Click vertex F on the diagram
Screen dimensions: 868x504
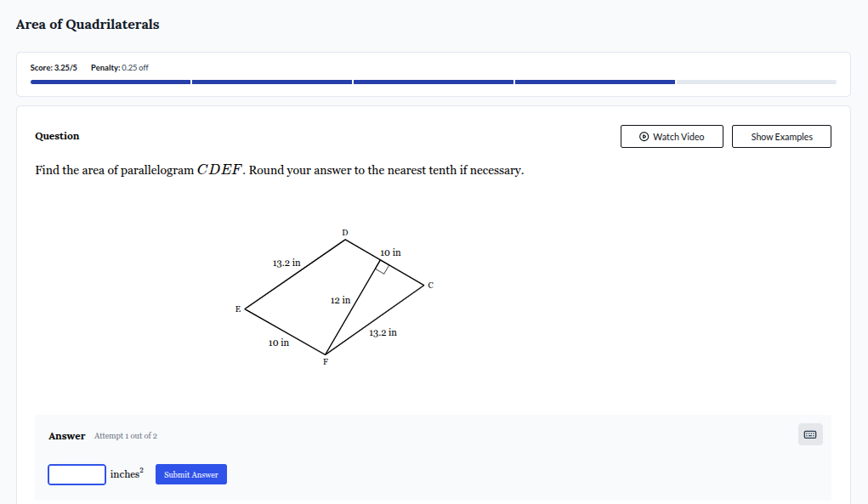(325, 361)
